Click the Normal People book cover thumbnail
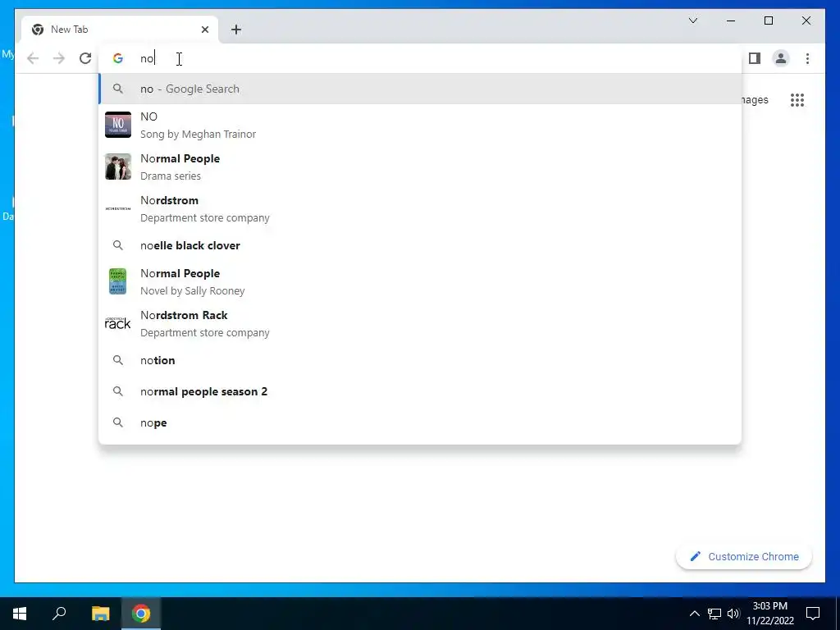840x630 pixels. tap(118, 281)
